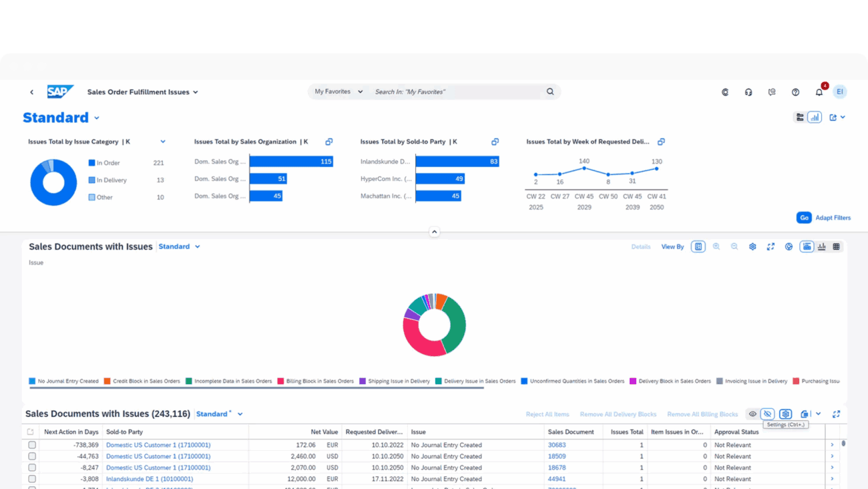This screenshot has height=489, width=868.
Task: Expand Issue Category filter dropdown chevron
Action: 163,142
